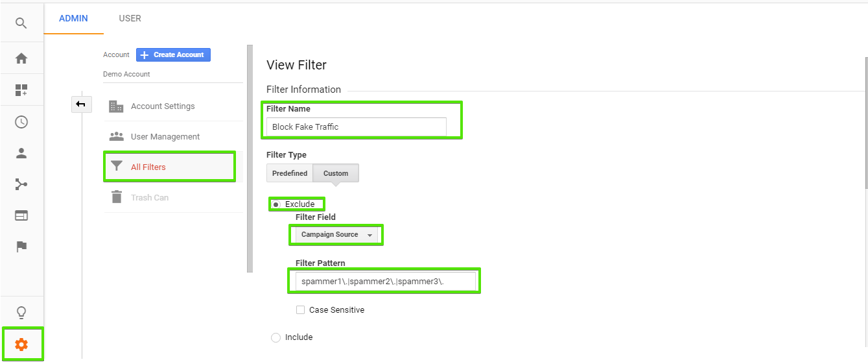Open Trash Can link
This screenshot has height=364, width=868.
(150, 197)
